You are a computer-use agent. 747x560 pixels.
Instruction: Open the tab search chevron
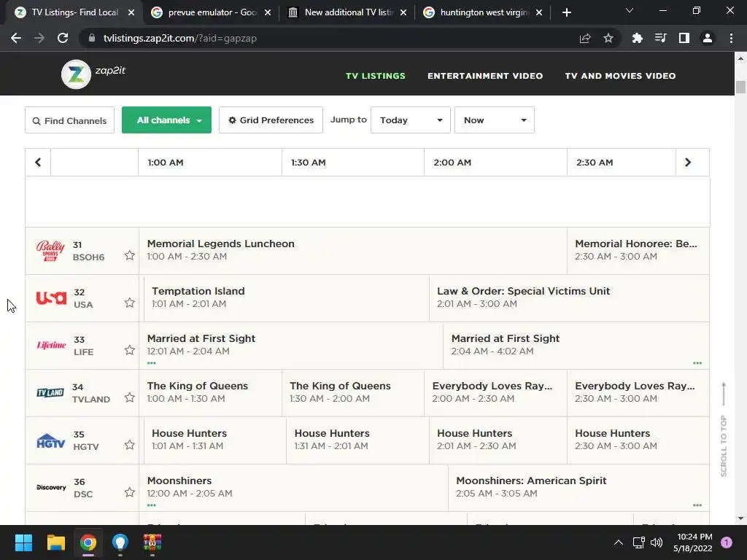630,10
